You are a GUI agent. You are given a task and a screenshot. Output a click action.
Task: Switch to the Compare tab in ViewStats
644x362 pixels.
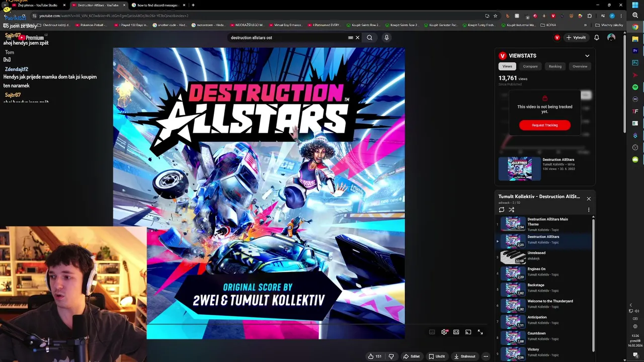[x=530, y=66]
